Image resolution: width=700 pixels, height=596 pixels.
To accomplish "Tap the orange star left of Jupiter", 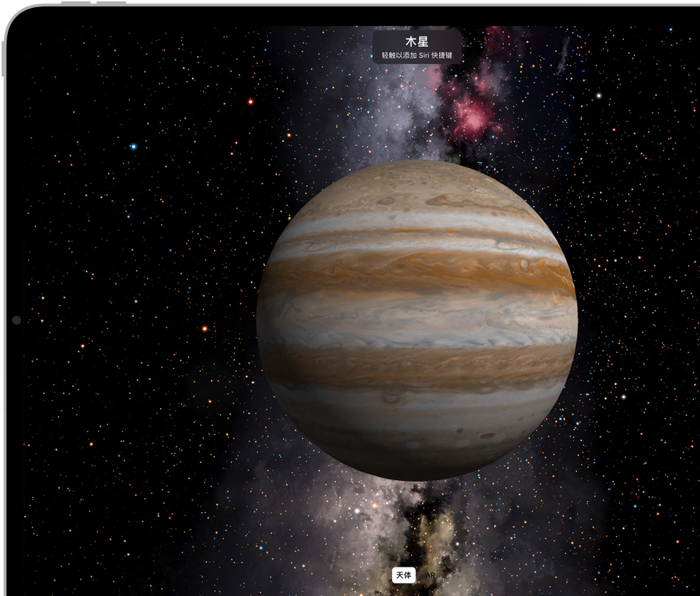I will 205,329.
